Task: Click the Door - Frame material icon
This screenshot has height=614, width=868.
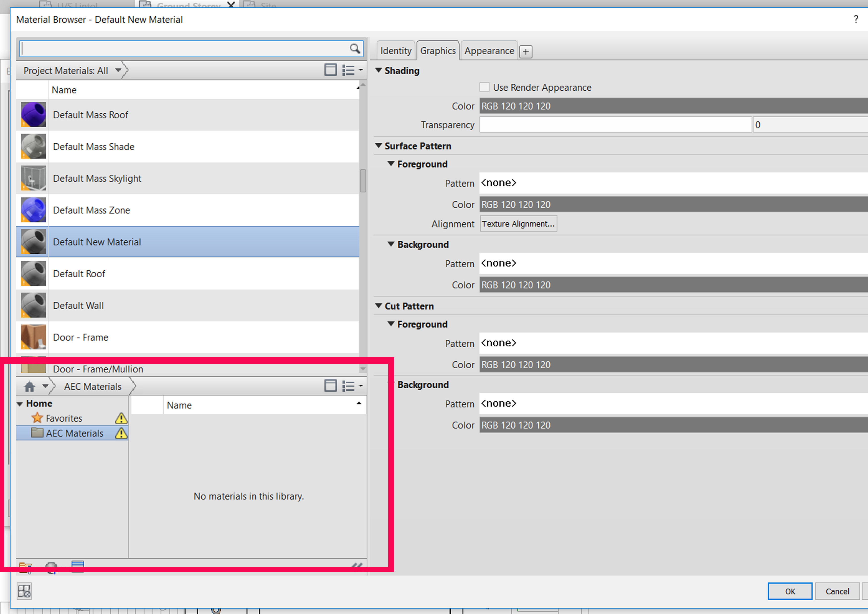Action: point(33,337)
